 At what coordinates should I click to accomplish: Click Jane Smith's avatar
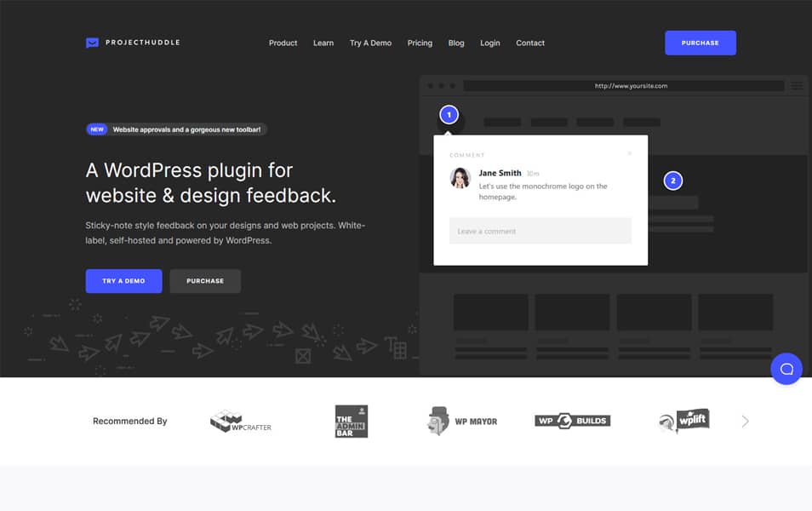point(461,178)
